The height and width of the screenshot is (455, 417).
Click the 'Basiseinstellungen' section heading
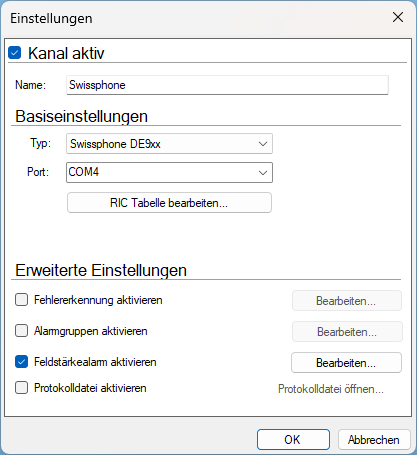tap(81, 116)
